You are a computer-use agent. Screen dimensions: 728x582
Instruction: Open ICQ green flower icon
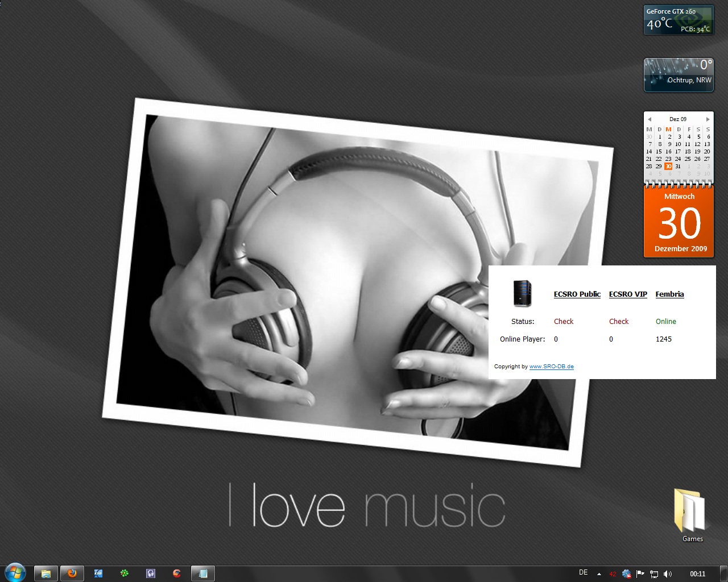(125, 573)
